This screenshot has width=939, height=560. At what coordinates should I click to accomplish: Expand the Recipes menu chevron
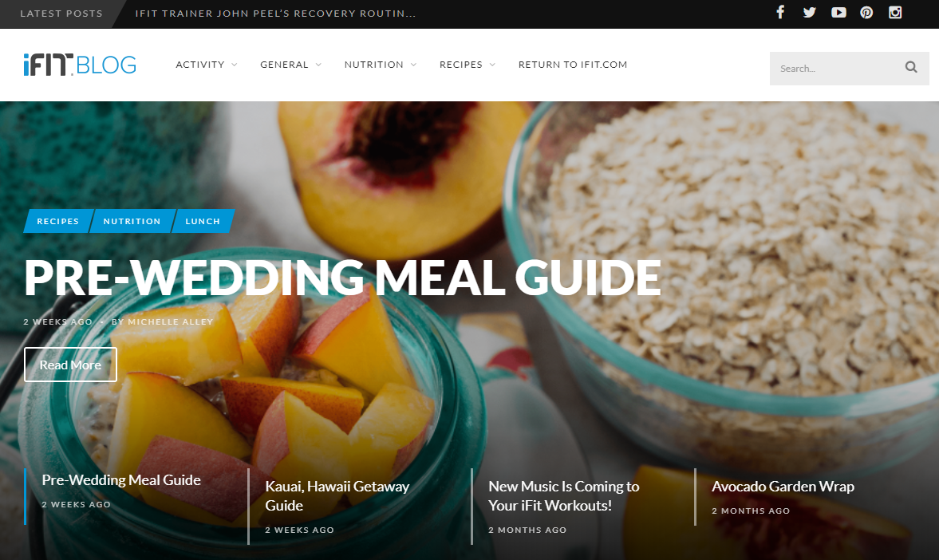[x=492, y=65]
